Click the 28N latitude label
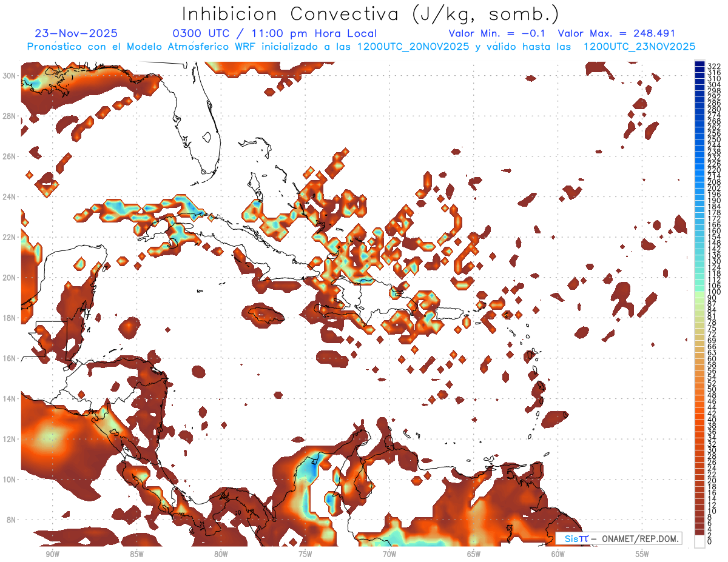This screenshot has width=728, height=562. click(x=10, y=116)
